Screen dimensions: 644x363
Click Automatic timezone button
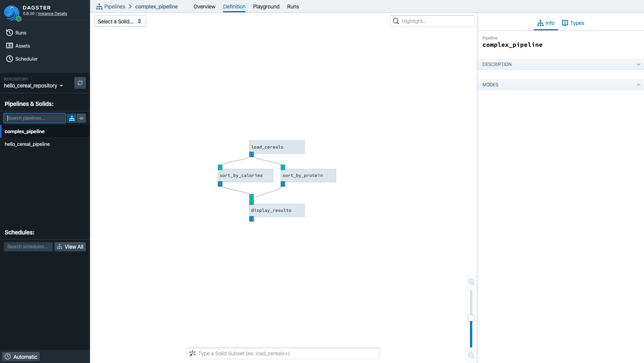21,357
